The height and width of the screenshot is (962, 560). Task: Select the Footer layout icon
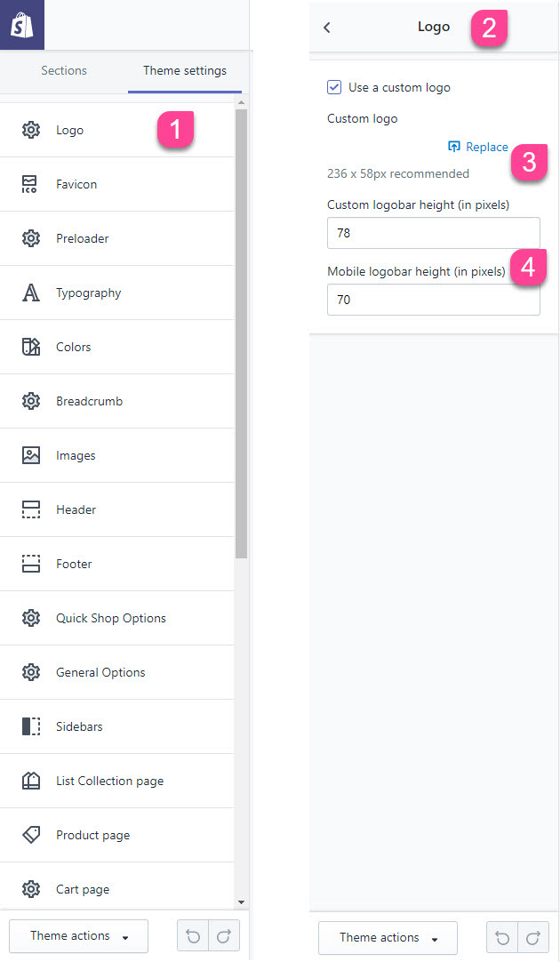pos(31,564)
